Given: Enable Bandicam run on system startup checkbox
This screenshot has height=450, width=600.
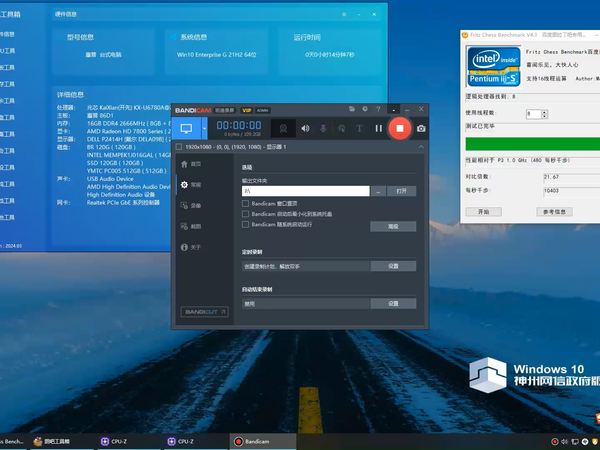Looking at the screenshot, I should (x=246, y=224).
